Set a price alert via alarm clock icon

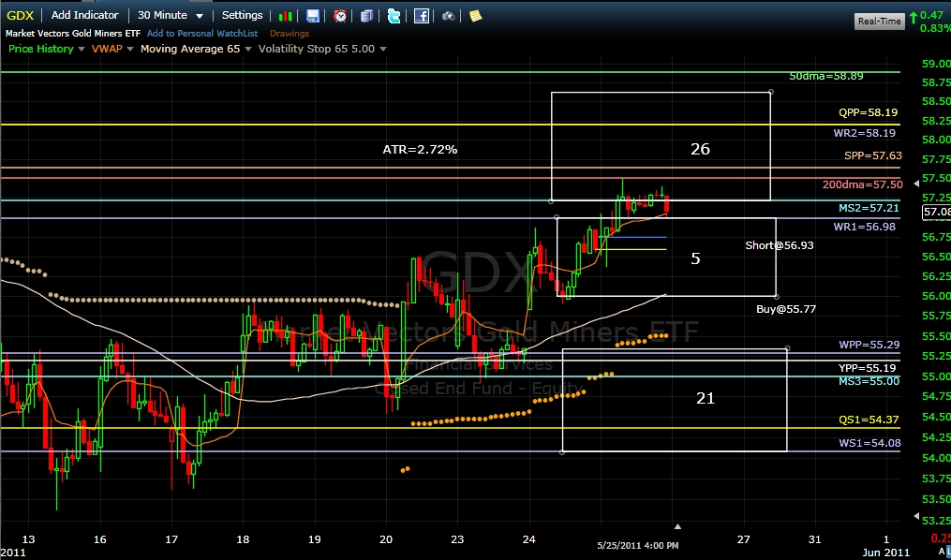point(339,16)
